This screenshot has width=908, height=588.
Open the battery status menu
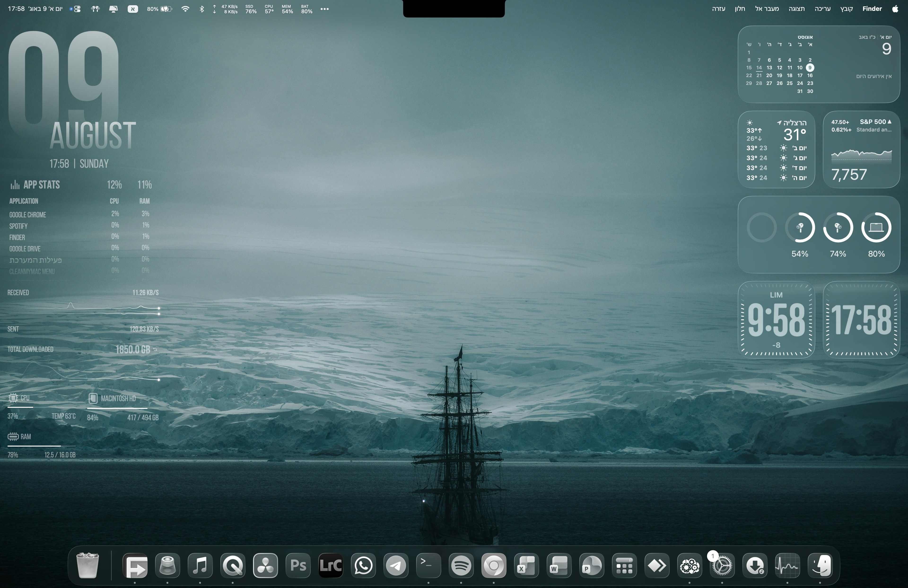160,9
